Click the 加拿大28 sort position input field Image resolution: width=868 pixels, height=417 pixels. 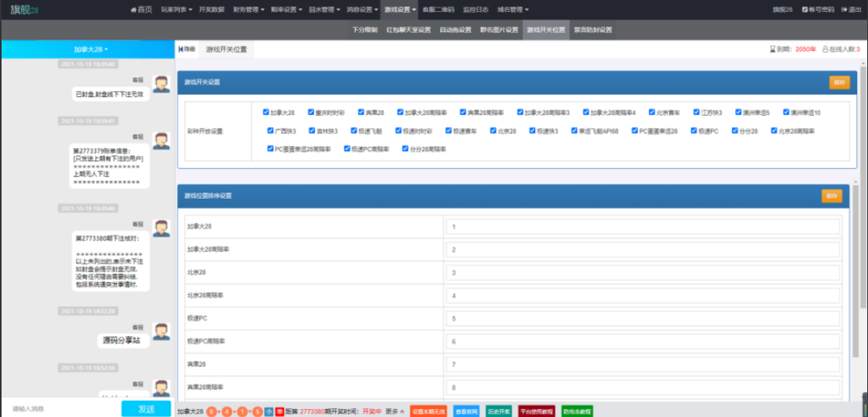(643, 227)
